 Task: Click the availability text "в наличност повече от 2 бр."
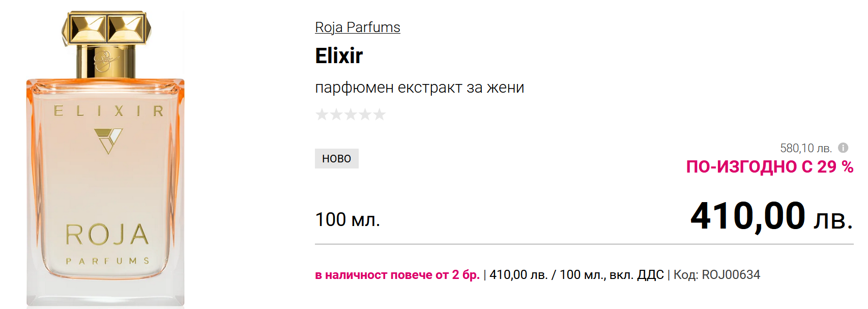coord(397,275)
